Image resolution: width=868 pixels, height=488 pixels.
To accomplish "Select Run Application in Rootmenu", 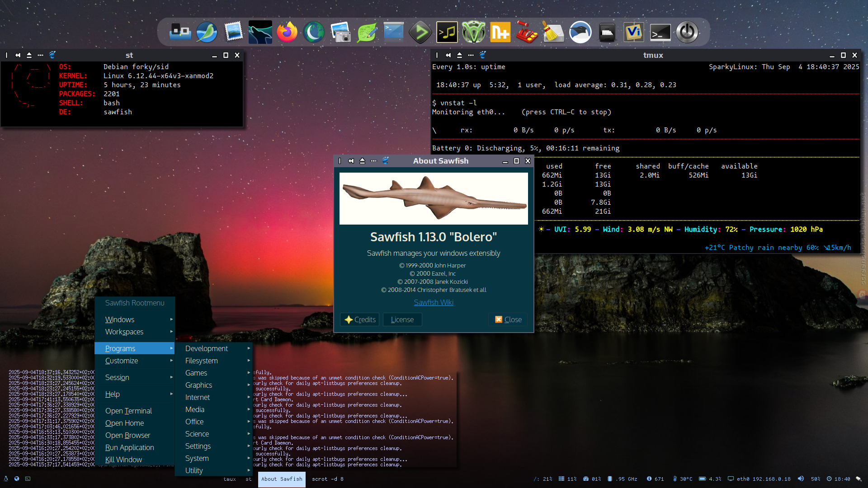I will [135, 447].
